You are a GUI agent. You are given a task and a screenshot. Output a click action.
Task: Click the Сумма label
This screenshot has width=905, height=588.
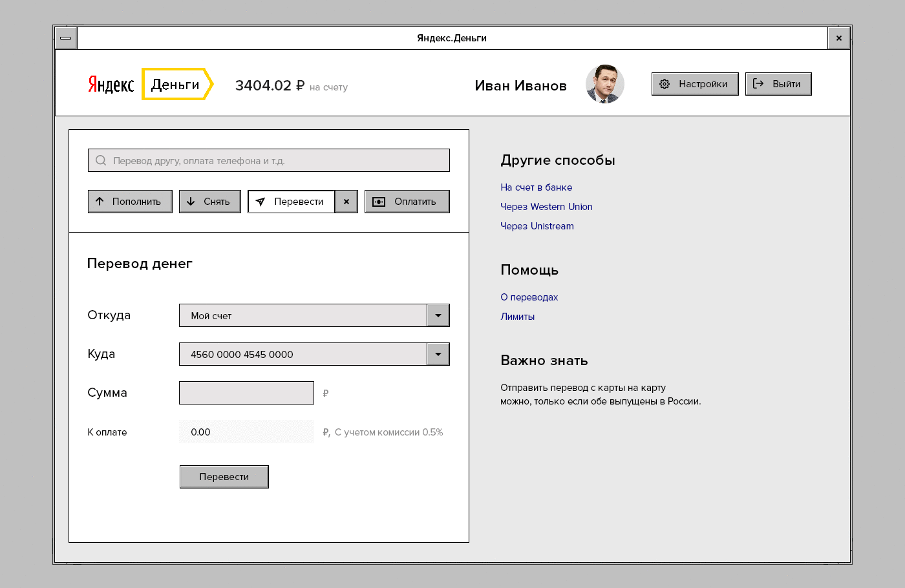point(107,393)
